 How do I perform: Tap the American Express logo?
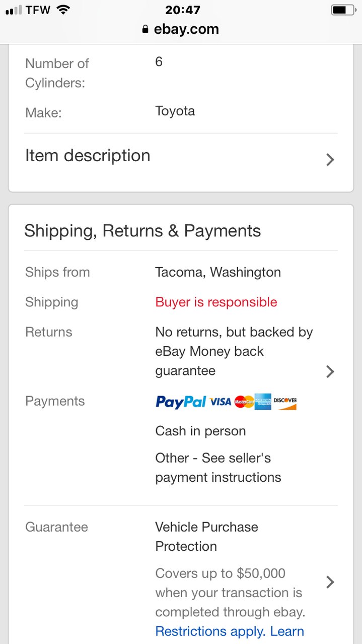263,402
